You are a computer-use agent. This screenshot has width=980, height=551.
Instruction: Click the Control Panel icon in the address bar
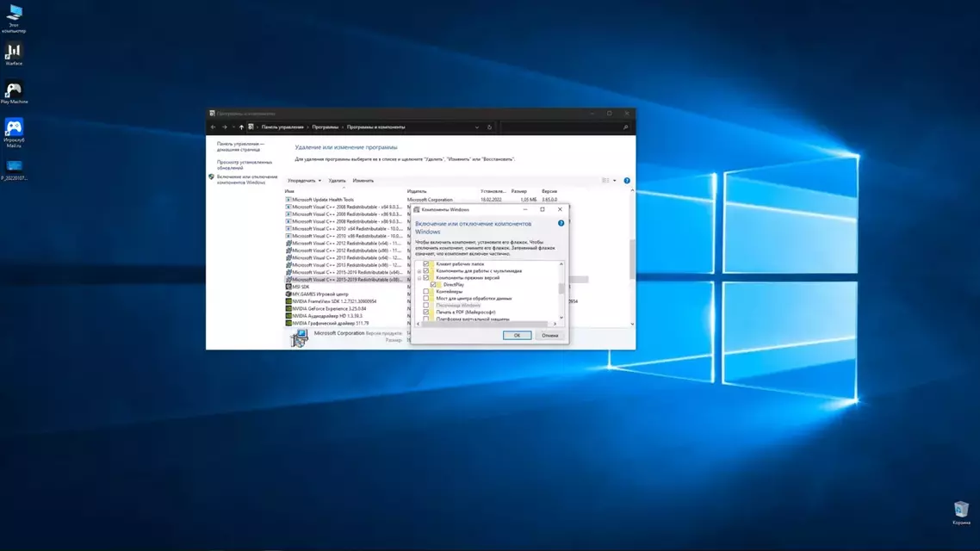[251, 127]
